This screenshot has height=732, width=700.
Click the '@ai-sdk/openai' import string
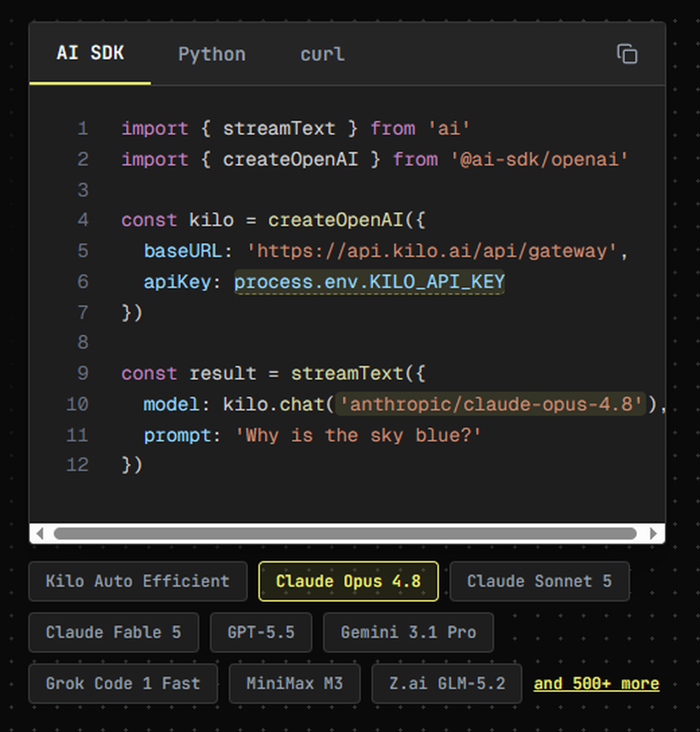click(539, 160)
